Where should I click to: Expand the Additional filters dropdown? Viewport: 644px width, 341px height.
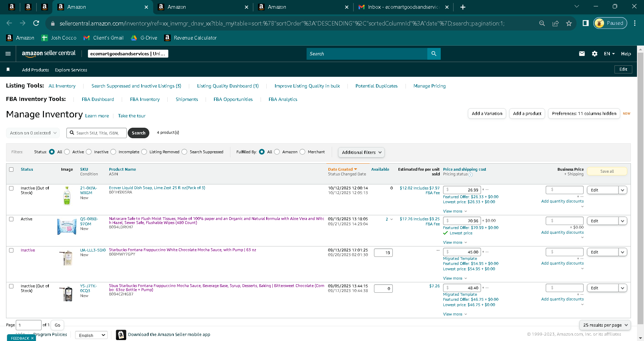pyautogui.click(x=361, y=152)
